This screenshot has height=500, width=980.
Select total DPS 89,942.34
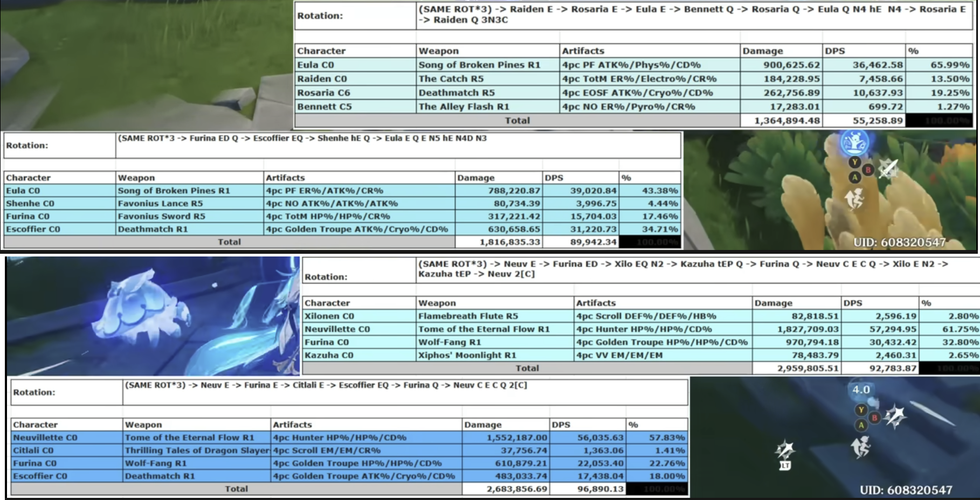[581, 242]
